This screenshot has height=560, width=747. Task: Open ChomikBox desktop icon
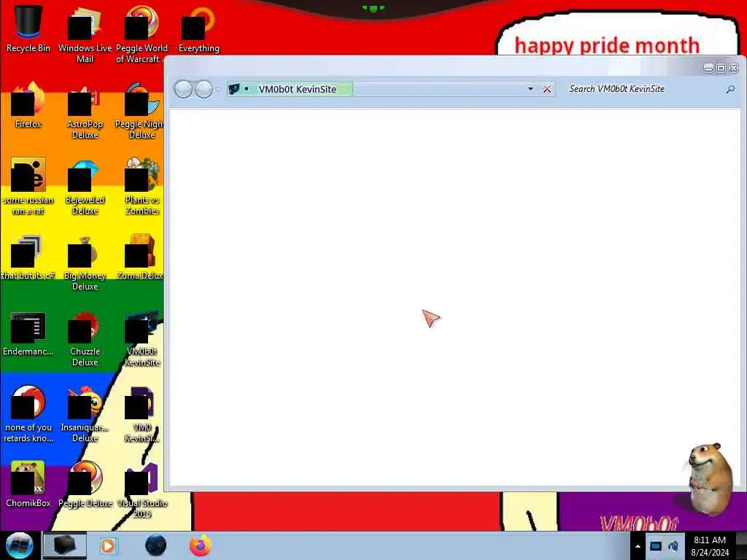coord(28,484)
